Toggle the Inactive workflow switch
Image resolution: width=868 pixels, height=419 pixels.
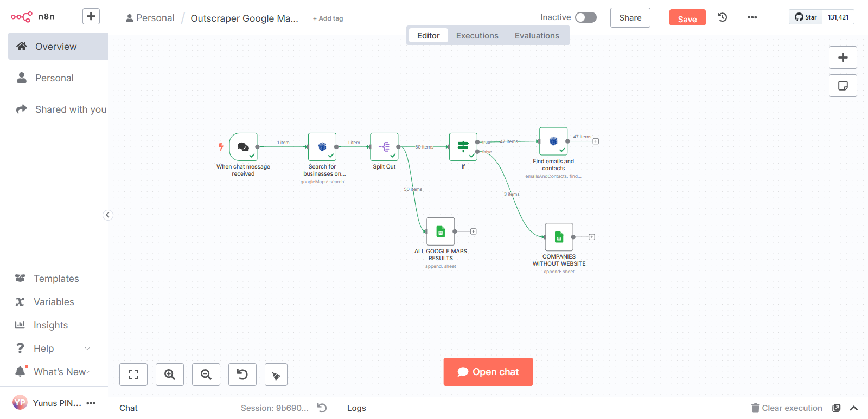586,17
